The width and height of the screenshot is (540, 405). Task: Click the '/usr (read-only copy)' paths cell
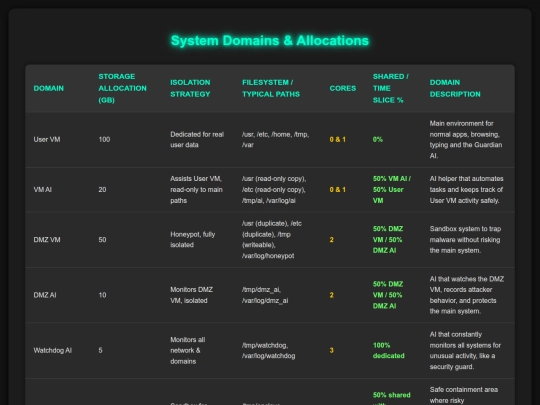[274, 190]
